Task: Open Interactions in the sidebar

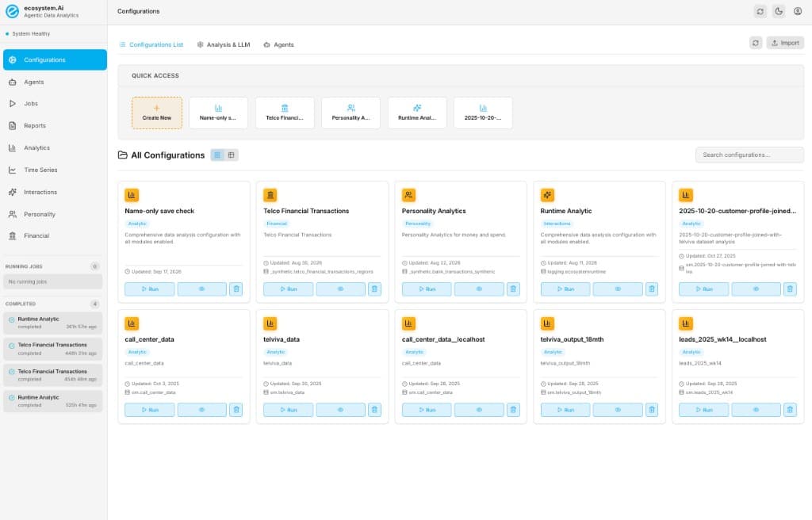Action: point(55,192)
